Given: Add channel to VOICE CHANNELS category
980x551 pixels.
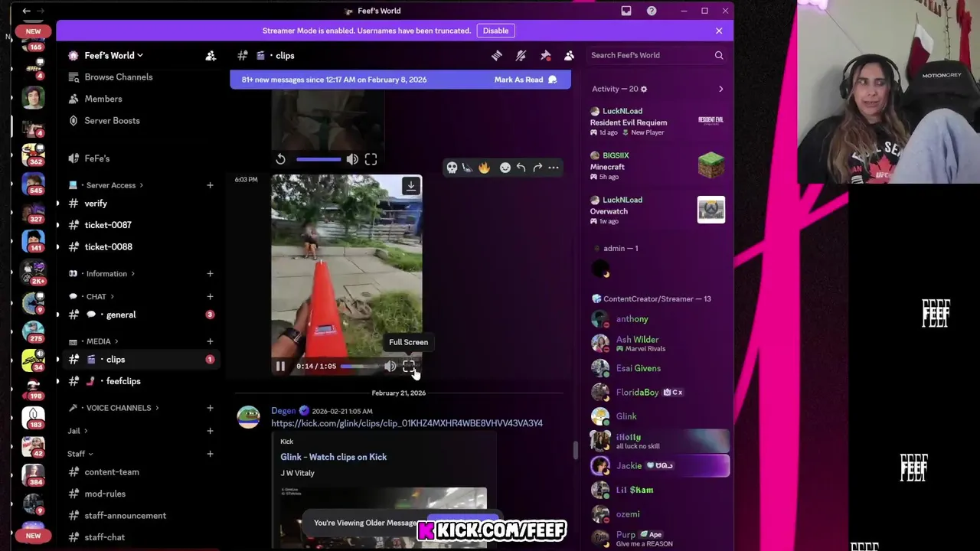Looking at the screenshot, I should point(210,408).
